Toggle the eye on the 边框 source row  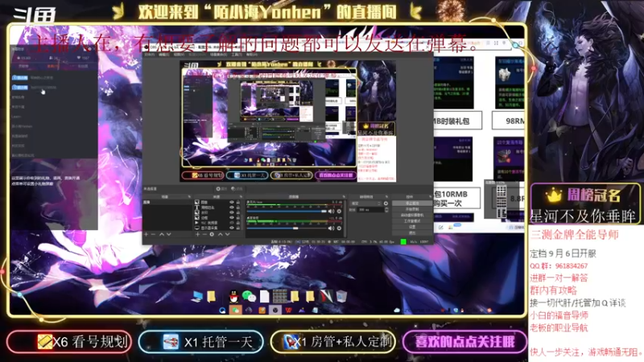(232, 218)
